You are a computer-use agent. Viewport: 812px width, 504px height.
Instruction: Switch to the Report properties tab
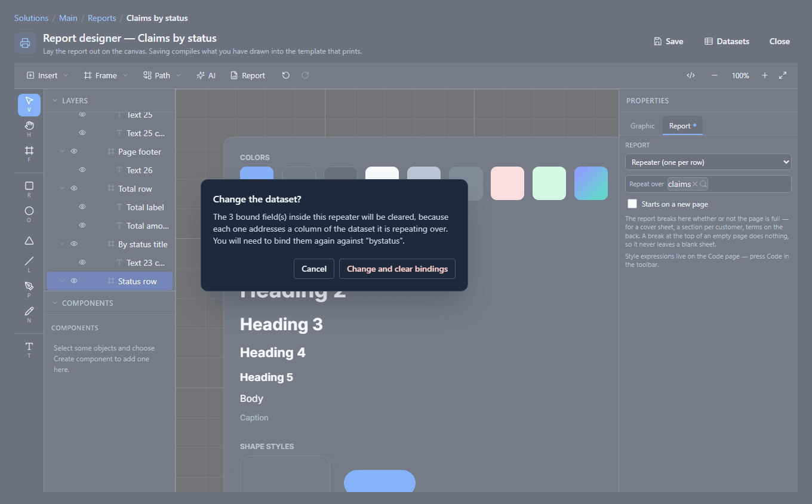(682, 126)
